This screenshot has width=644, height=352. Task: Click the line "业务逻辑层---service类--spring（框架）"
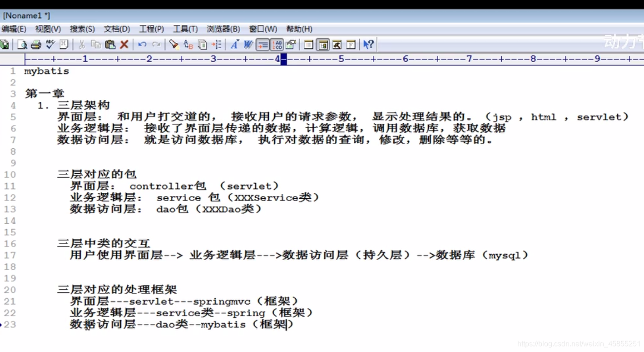pos(192,313)
